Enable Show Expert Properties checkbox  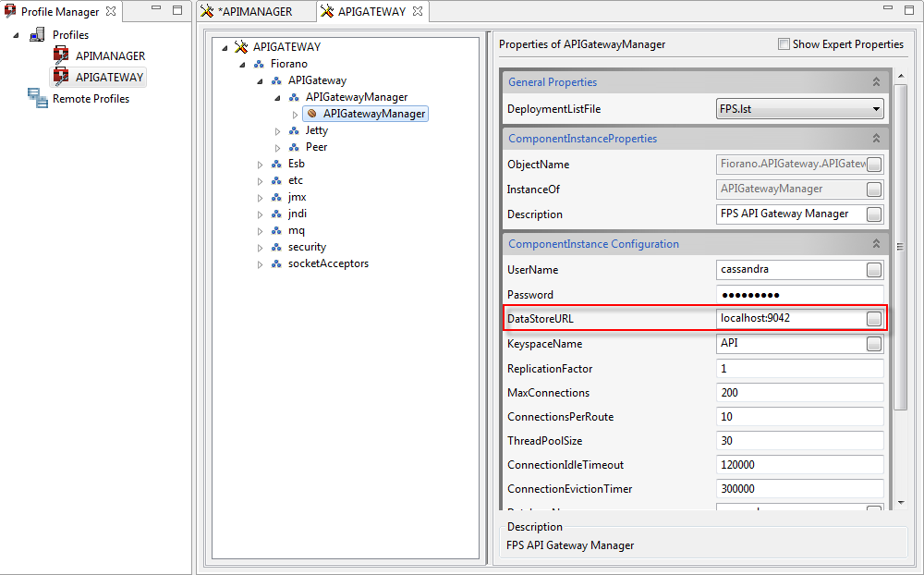point(784,44)
